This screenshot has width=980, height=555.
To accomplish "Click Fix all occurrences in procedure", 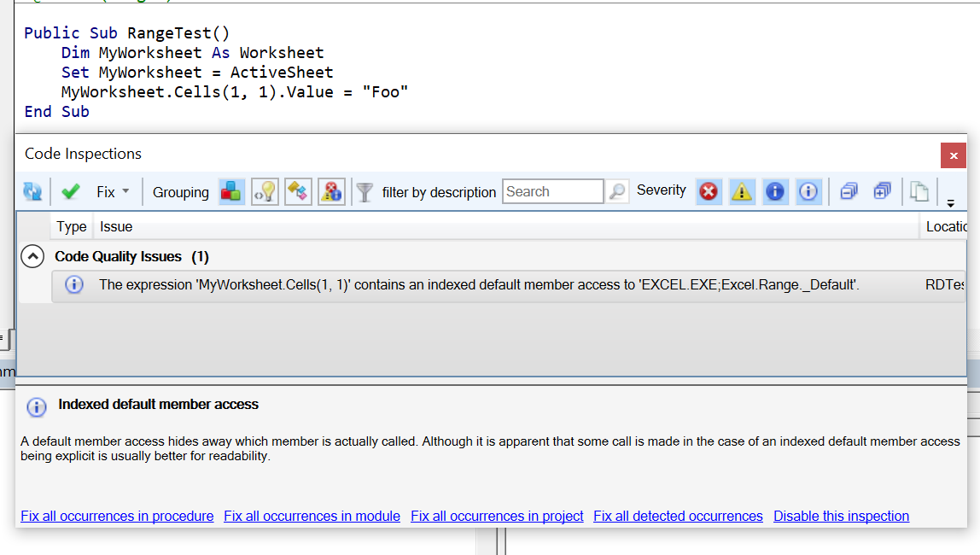I will coord(117,517).
